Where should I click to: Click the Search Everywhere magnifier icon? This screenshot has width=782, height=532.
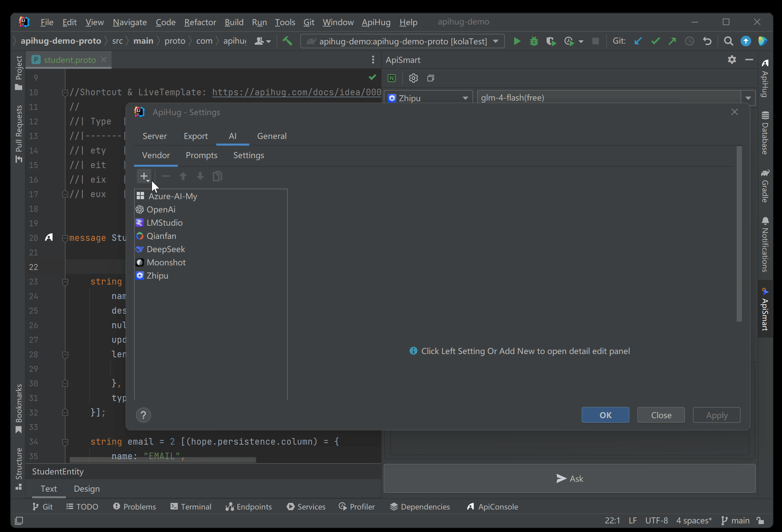click(728, 41)
